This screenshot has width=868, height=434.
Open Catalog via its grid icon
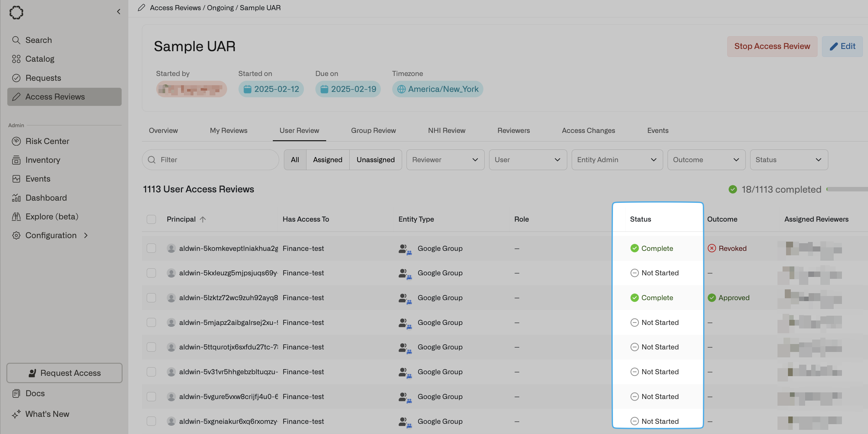click(x=16, y=59)
